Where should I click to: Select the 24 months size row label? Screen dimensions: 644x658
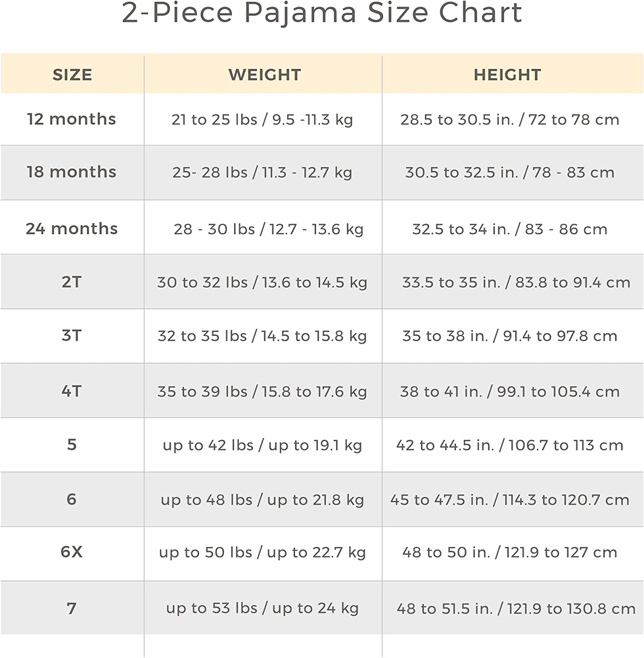pos(71,229)
